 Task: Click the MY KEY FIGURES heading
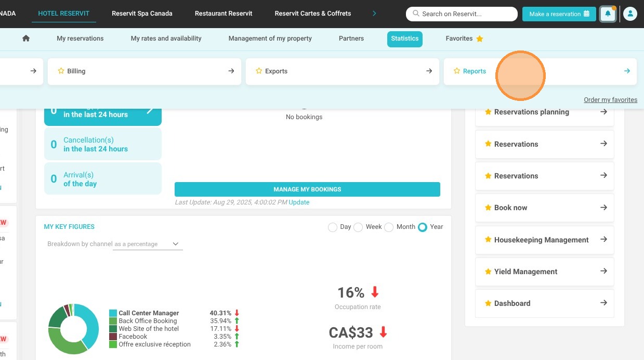tap(69, 227)
